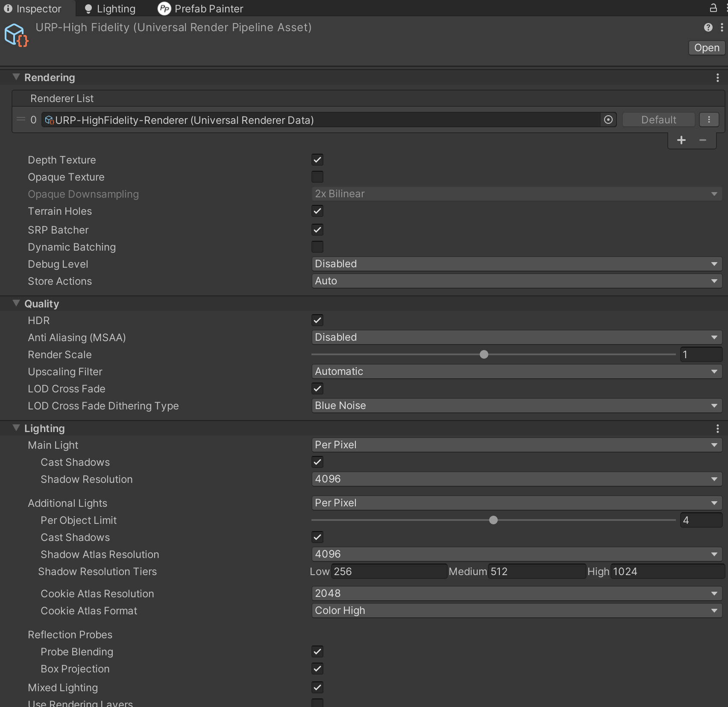
Task: Open the URP asset header kebab menu
Action: pyautogui.click(x=722, y=27)
